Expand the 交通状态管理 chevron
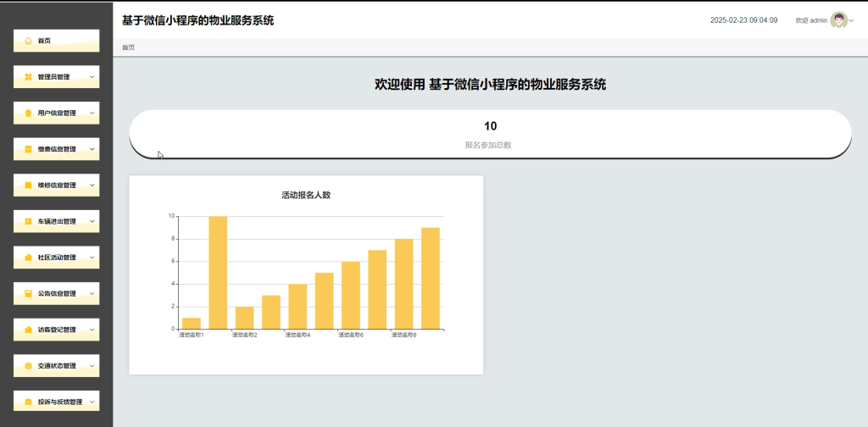868x427 pixels. 92,366
